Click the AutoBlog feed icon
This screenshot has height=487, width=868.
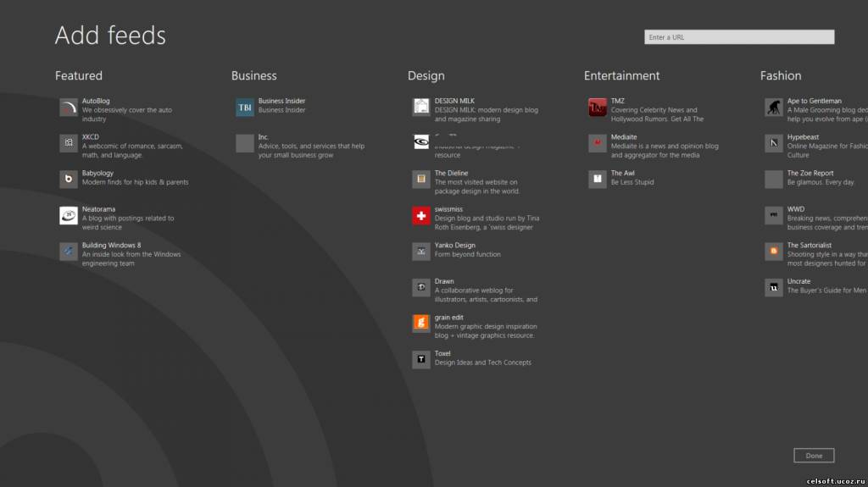point(69,108)
